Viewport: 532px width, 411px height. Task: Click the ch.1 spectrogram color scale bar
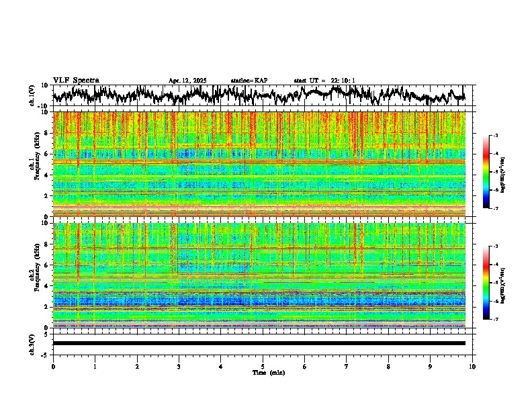click(x=486, y=172)
